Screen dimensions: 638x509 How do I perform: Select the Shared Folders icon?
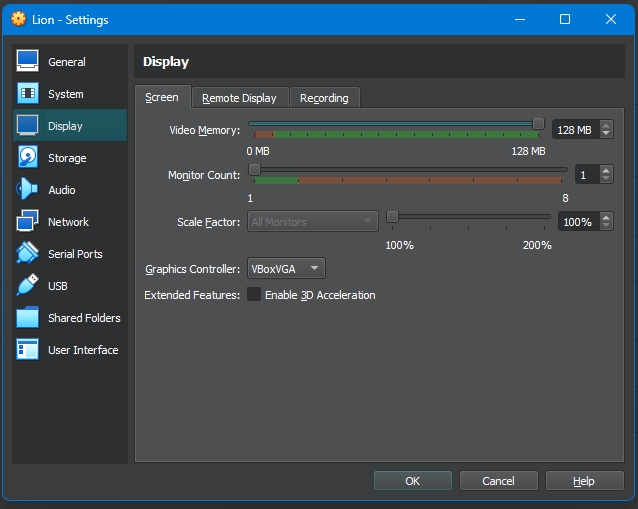[x=28, y=318]
